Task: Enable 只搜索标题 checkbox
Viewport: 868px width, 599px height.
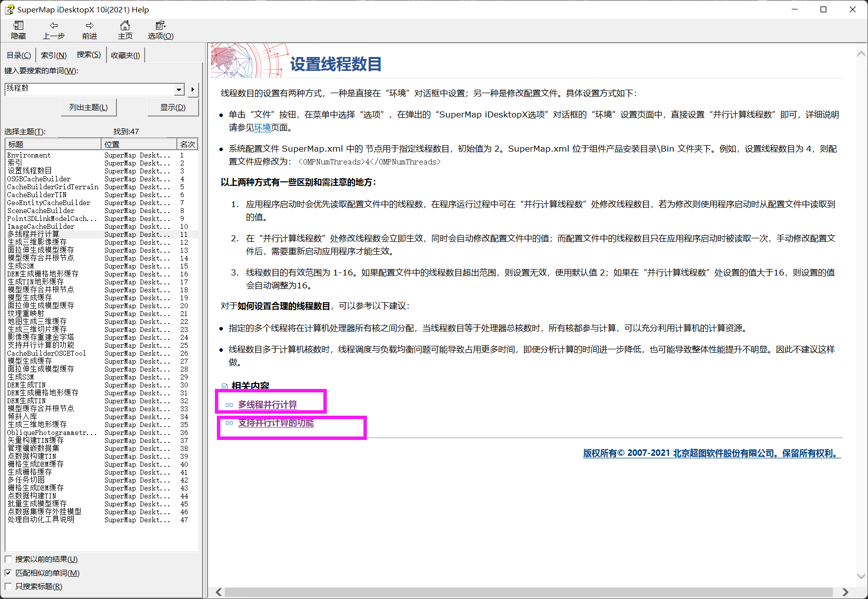Action: 8,586
